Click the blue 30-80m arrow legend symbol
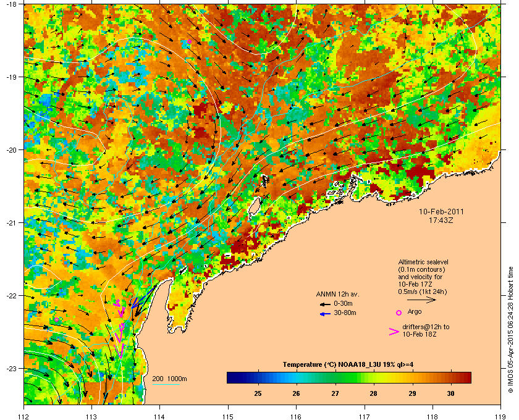This screenshot has height=420, width=519. [325, 314]
